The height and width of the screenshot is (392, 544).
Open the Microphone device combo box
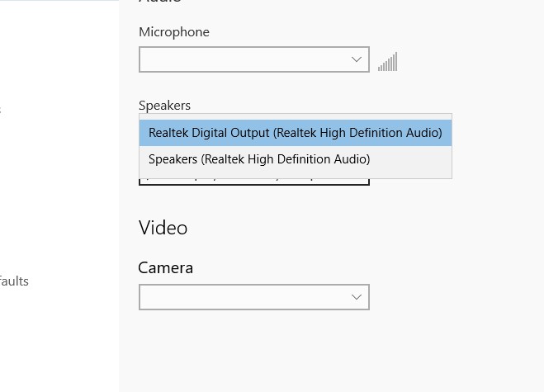(248, 59)
